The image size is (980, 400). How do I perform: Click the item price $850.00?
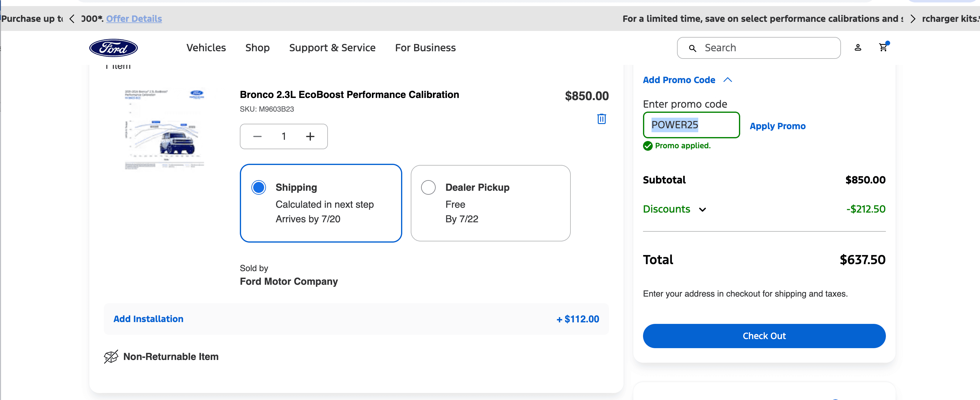[x=587, y=96]
